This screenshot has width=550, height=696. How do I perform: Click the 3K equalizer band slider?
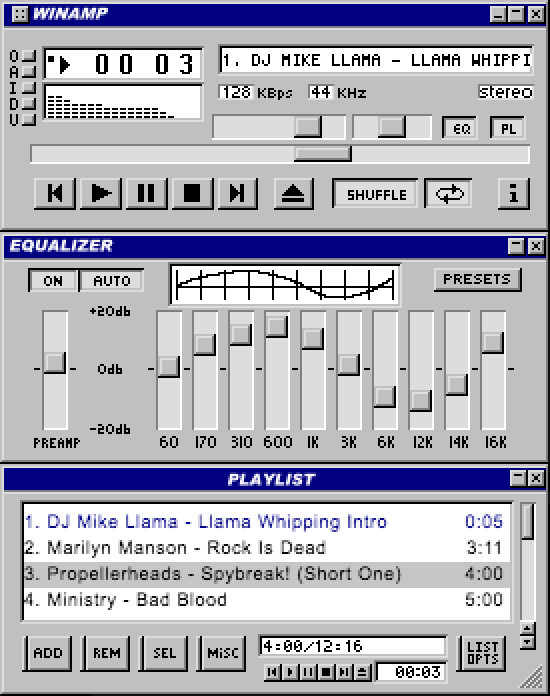[349, 365]
